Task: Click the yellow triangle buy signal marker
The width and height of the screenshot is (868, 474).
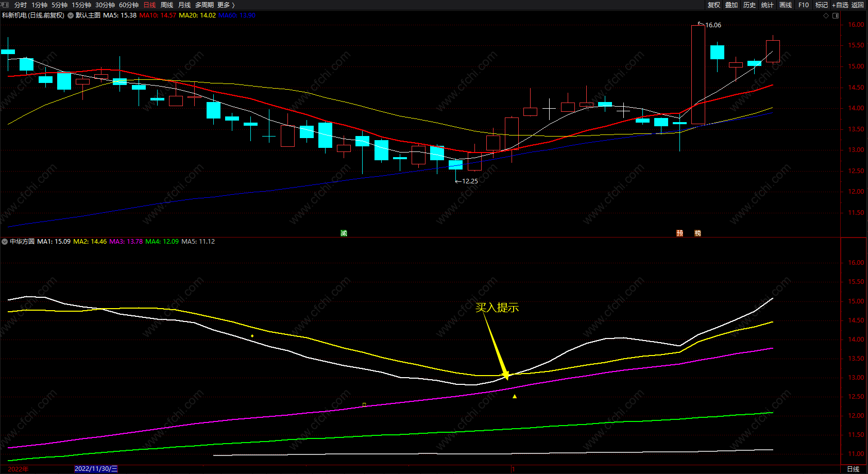Action: click(x=515, y=396)
